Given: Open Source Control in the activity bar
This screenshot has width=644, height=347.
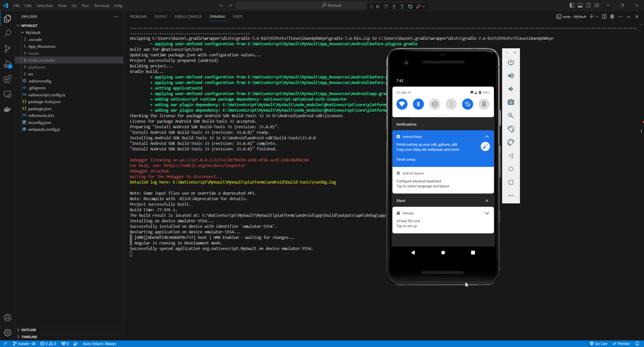Looking at the screenshot, I should [8, 49].
